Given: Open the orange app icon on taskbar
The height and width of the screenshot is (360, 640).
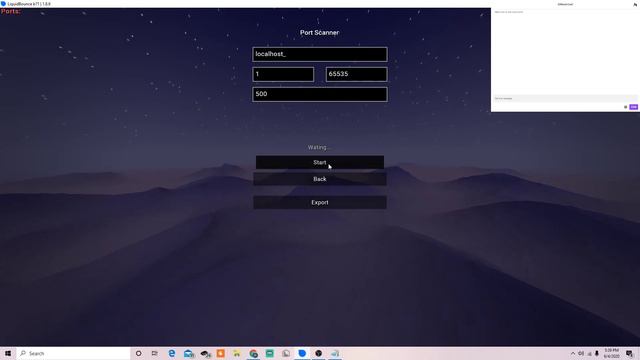Looking at the screenshot, I should pos(221,353).
